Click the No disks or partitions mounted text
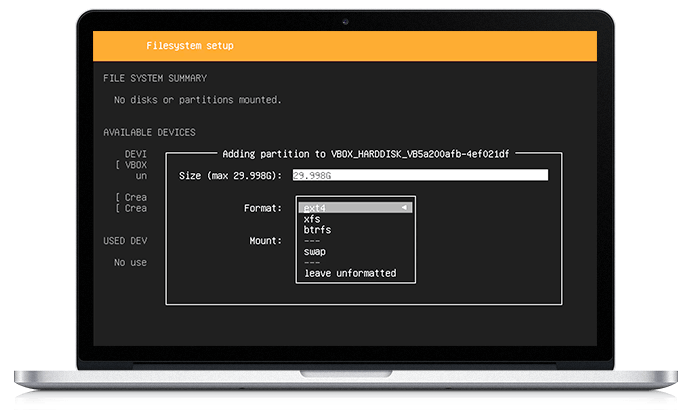 click(197, 100)
